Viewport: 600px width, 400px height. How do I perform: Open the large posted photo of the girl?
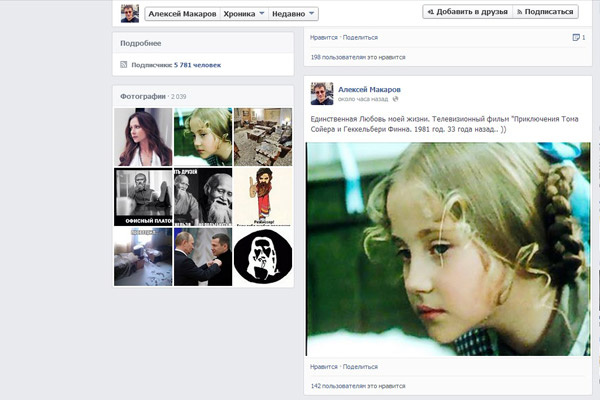(448, 249)
